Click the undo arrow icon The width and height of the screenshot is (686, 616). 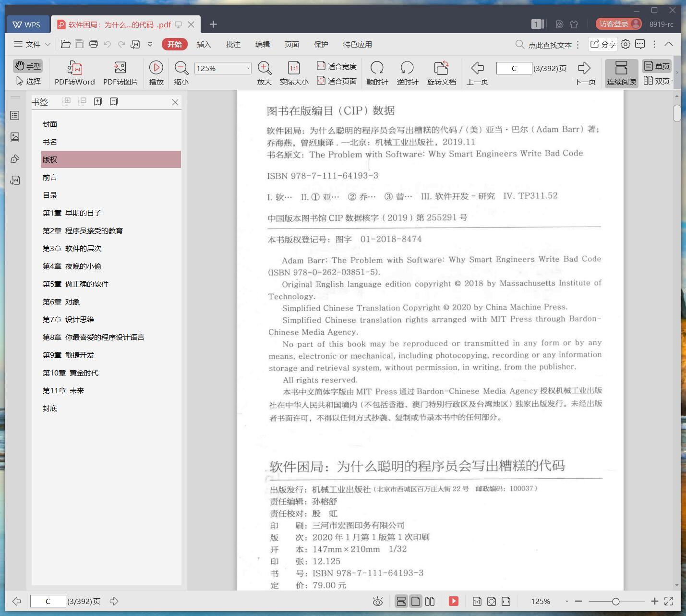[x=108, y=44]
